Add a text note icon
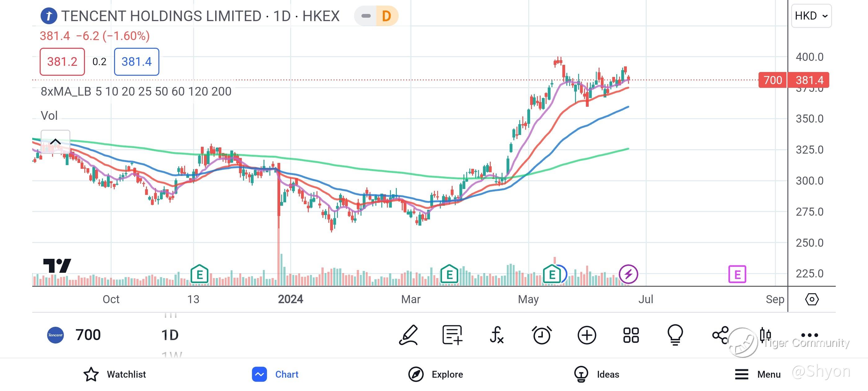868x391 pixels. pyautogui.click(x=452, y=335)
